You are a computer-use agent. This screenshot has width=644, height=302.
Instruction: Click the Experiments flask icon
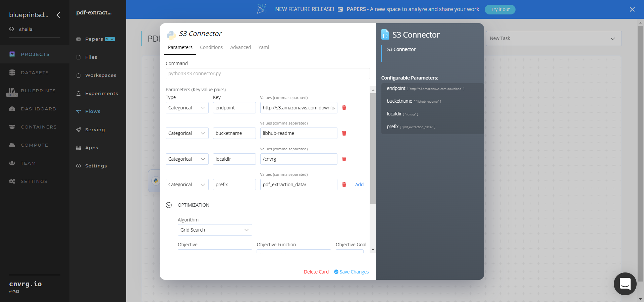tap(78, 93)
